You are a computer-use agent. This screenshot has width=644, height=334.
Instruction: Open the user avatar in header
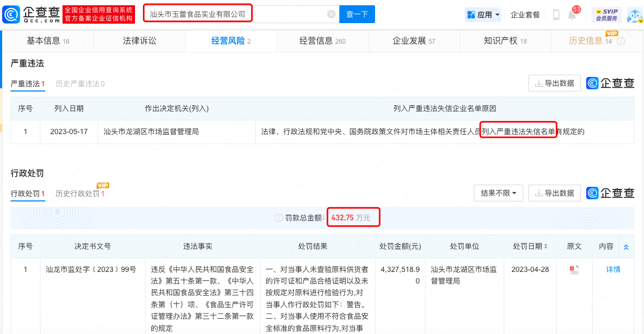coord(635,15)
